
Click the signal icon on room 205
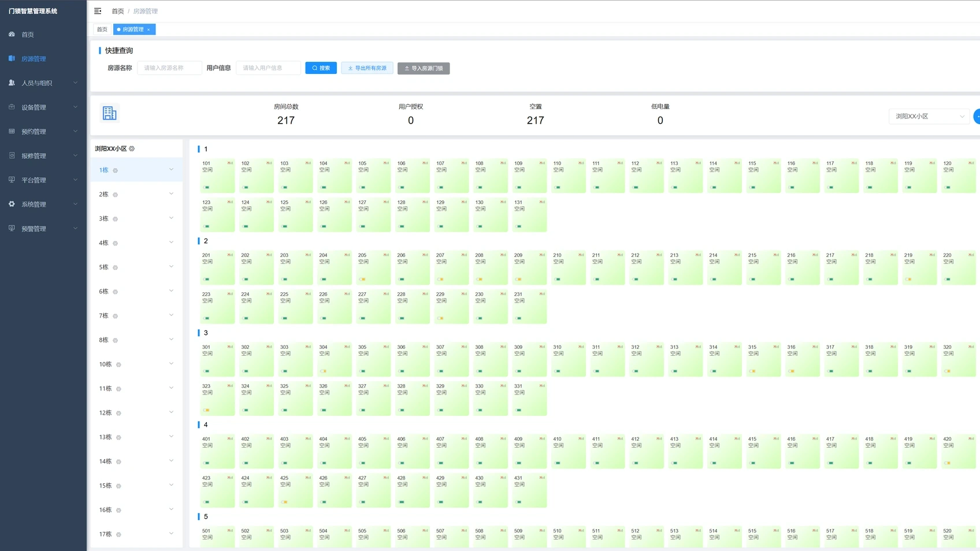(386, 255)
